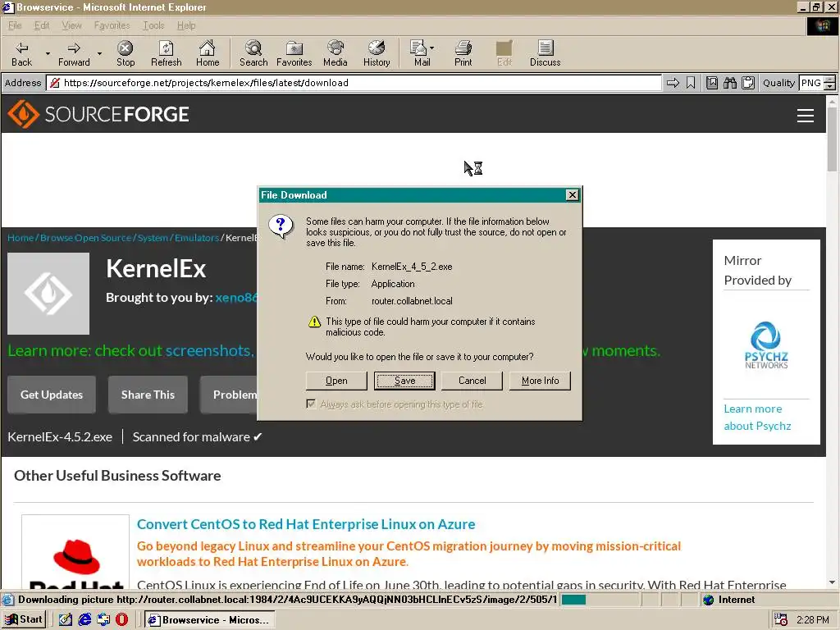Viewport: 840px width, 630px height.
Task: Open the Favorites menu
Action: point(112,25)
